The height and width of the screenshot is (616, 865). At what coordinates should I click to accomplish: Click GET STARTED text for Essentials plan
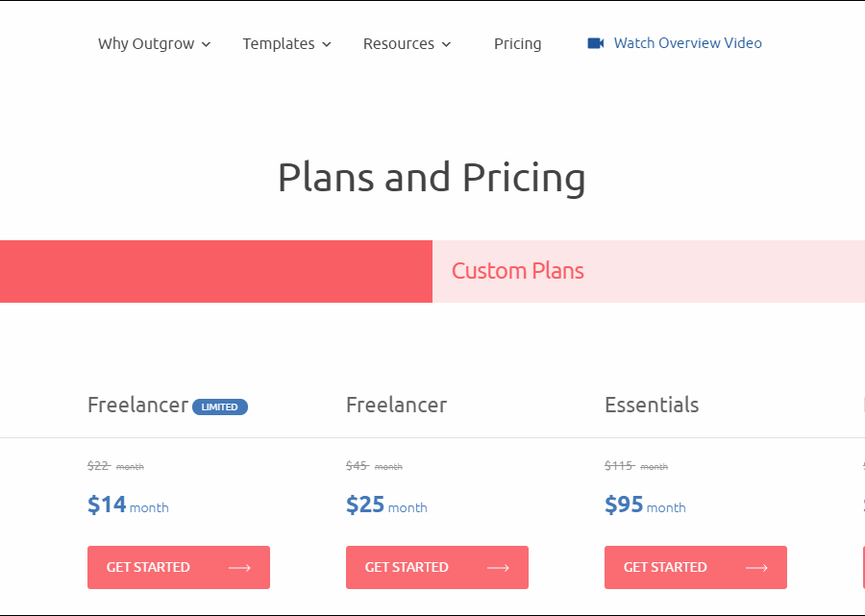(x=665, y=567)
